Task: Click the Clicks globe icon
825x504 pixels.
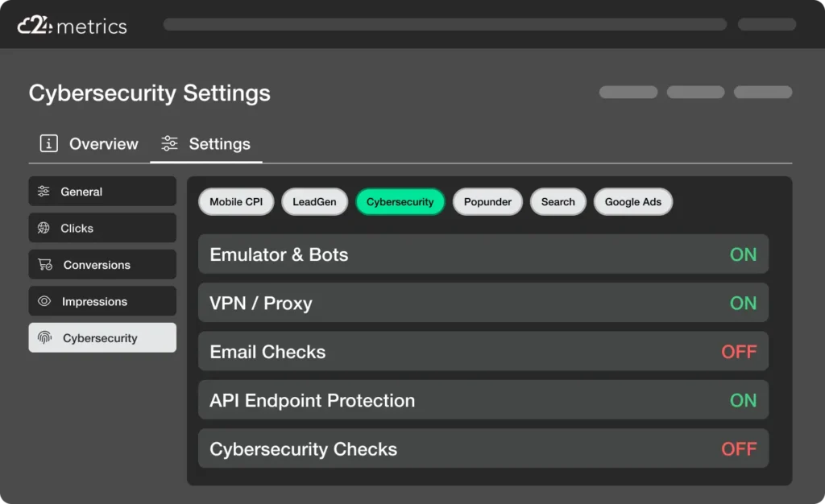Action: [44, 228]
